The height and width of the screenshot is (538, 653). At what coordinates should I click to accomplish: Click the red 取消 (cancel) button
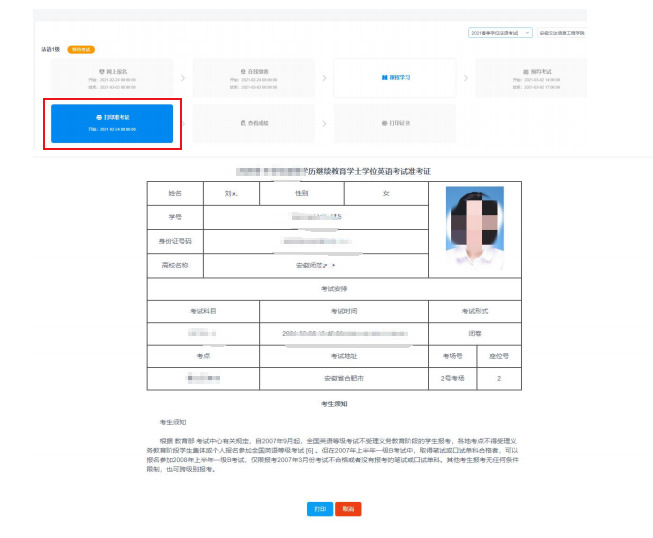(x=347, y=509)
